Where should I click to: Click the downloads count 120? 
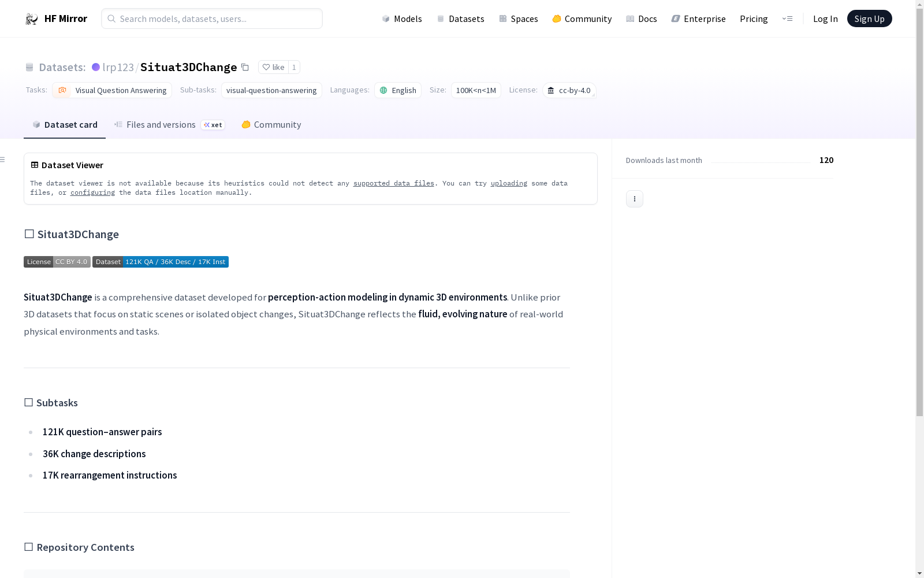tap(826, 160)
